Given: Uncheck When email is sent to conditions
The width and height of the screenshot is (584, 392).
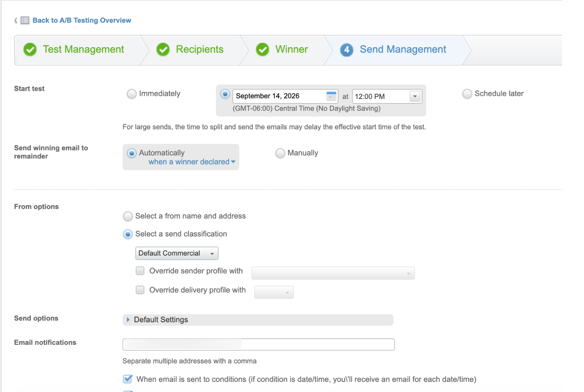Looking at the screenshot, I should pyautogui.click(x=128, y=379).
